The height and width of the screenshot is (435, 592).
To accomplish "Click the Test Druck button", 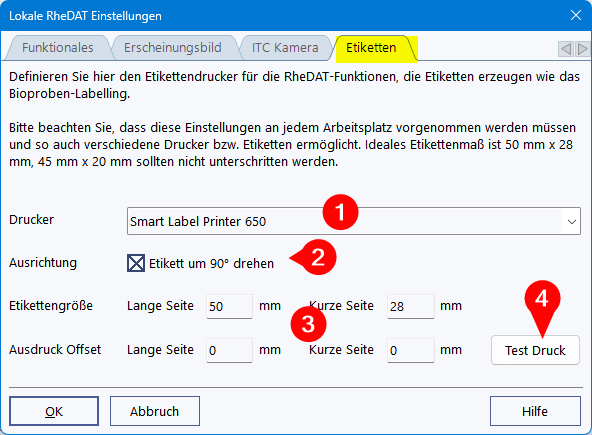I will tap(535, 350).
